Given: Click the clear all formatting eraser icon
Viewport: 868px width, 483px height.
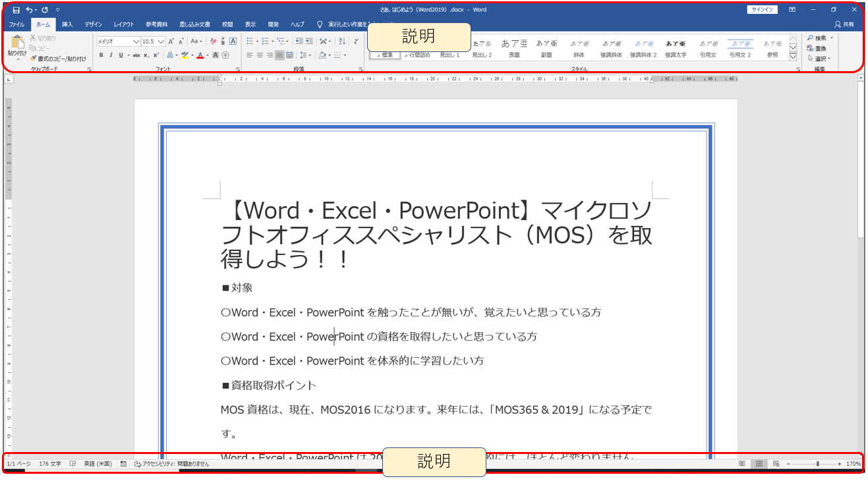Looking at the screenshot, I should pyautogui.click(x=213, y=41).
